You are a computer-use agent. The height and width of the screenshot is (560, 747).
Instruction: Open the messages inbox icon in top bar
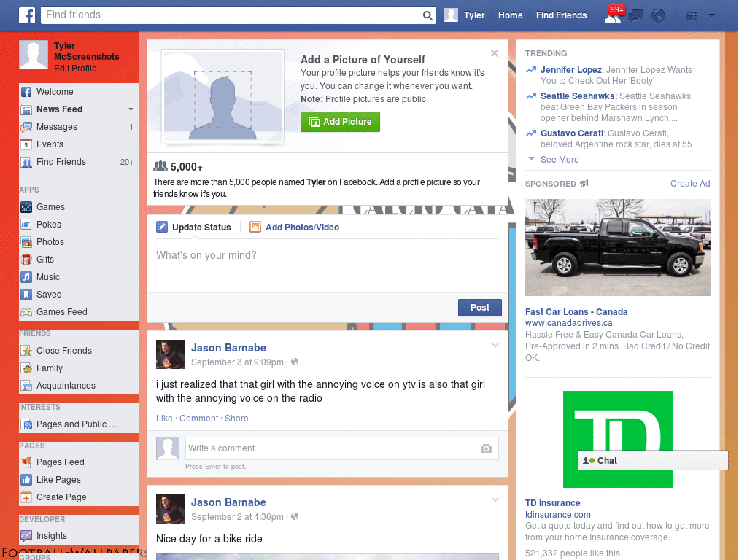coord(635,16)
